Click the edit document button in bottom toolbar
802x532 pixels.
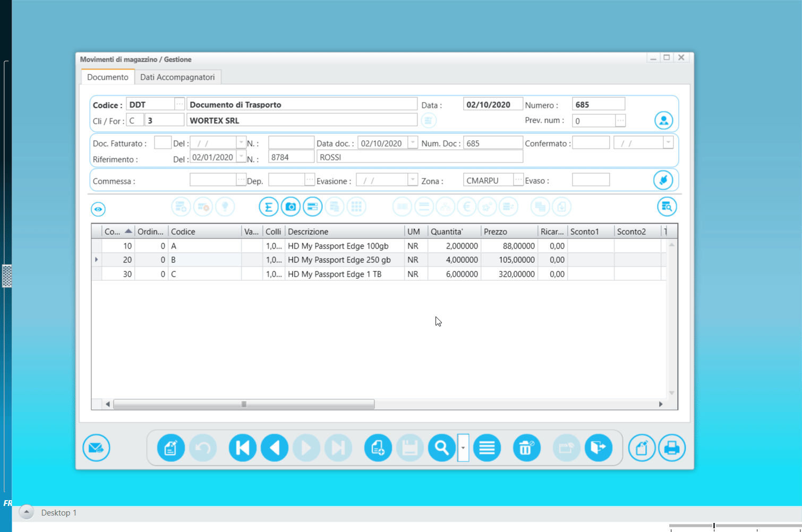[x=170, y=448]
